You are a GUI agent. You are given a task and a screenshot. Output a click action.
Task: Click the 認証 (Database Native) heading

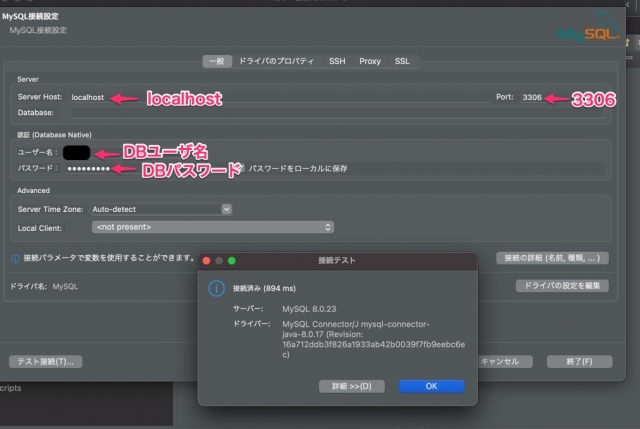[54, 135]
